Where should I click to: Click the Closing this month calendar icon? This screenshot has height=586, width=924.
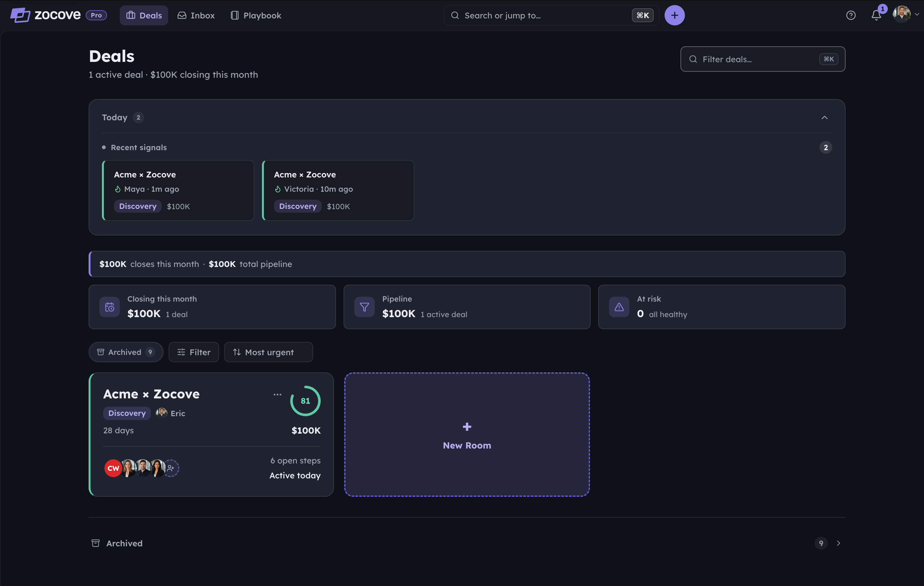(x=109, y=307)
